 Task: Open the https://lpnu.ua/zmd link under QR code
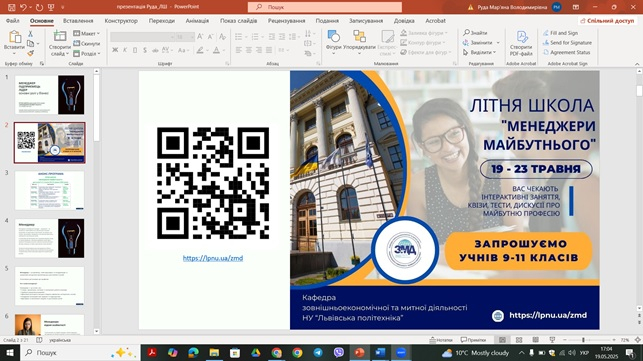pos(213,258)
